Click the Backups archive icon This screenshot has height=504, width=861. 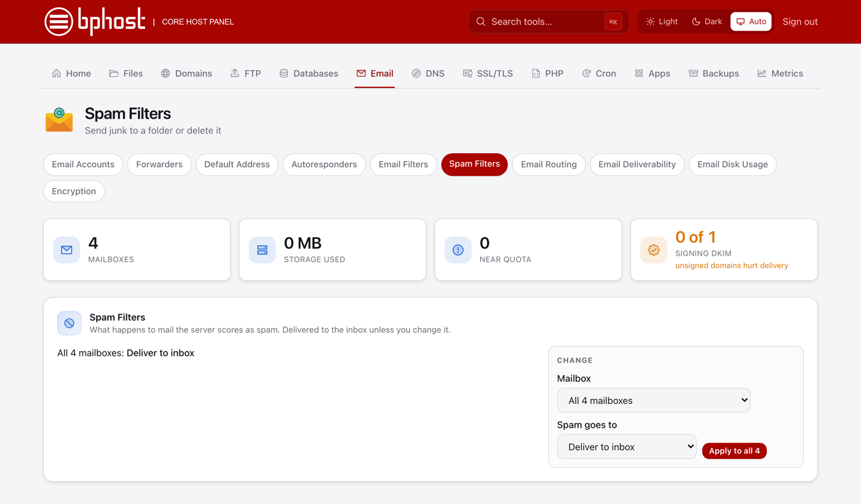click(x=693, y=73)
